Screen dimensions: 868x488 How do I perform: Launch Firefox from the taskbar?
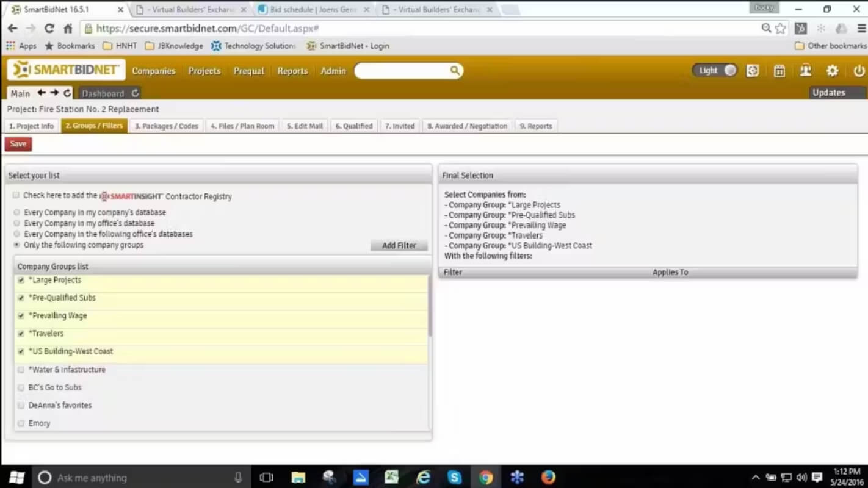548,477
